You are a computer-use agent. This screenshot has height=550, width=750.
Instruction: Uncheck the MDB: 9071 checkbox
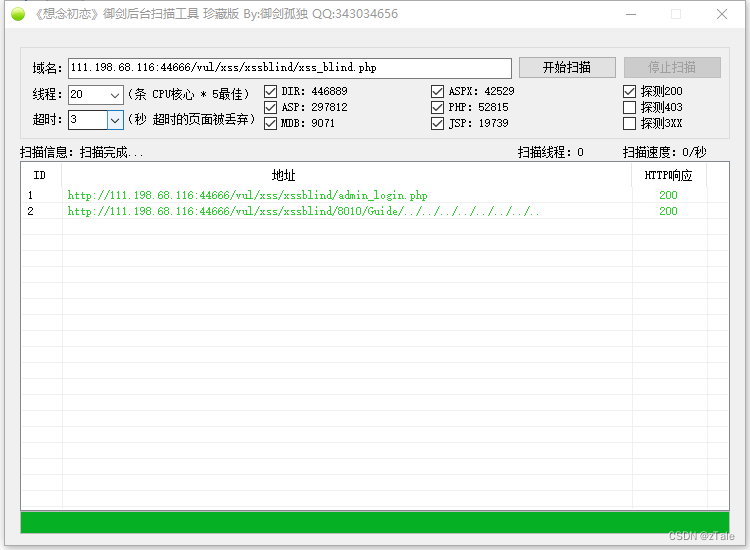[270, 123]
